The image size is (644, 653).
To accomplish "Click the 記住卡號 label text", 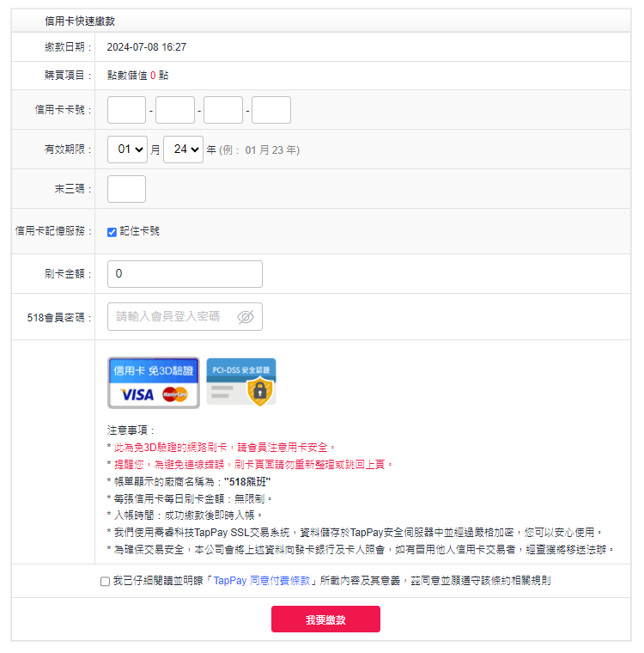I will (x=139, y=231).
